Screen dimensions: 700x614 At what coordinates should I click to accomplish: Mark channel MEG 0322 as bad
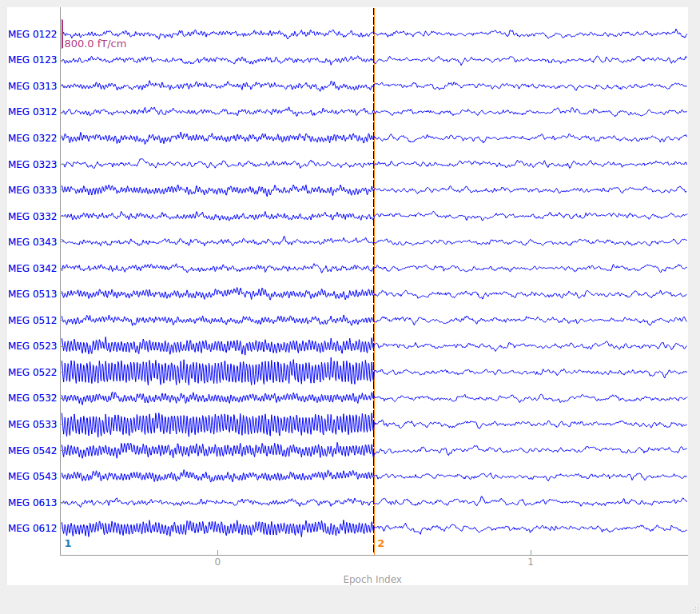[x=33, y=138]
